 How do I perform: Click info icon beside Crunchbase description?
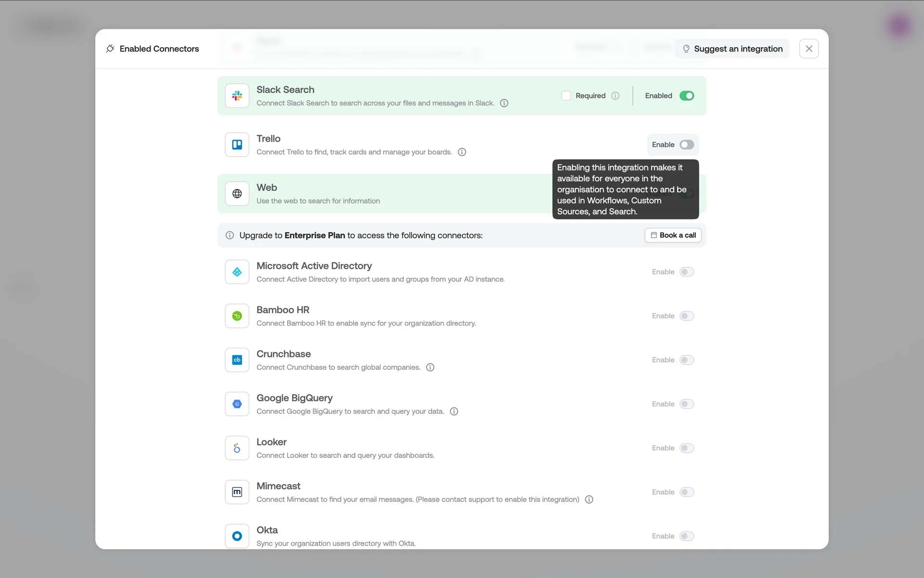(x=430, y=368)
